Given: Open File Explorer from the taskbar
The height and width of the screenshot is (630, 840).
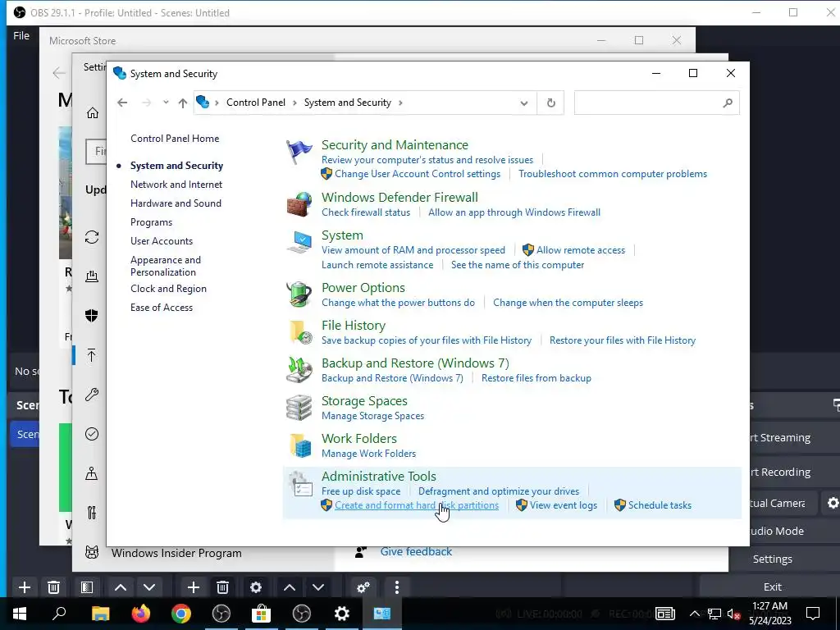Looking at the screenshot, I should [100, 614].
